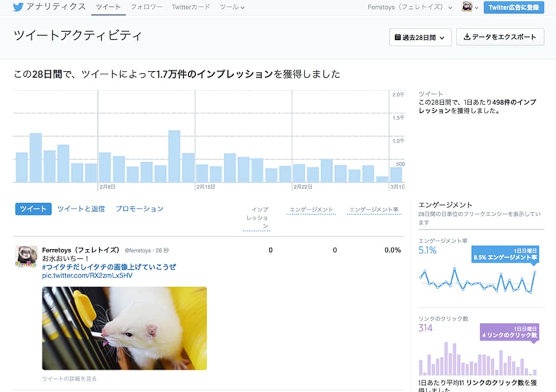Screen dimensions: 556x392
Task: Open the Ferretoys account switcher dropdown
Action: pos(410,7)
